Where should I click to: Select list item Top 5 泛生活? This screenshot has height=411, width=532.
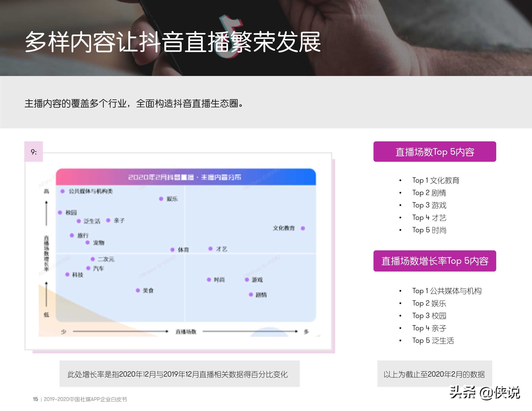[x=433, y=341]
